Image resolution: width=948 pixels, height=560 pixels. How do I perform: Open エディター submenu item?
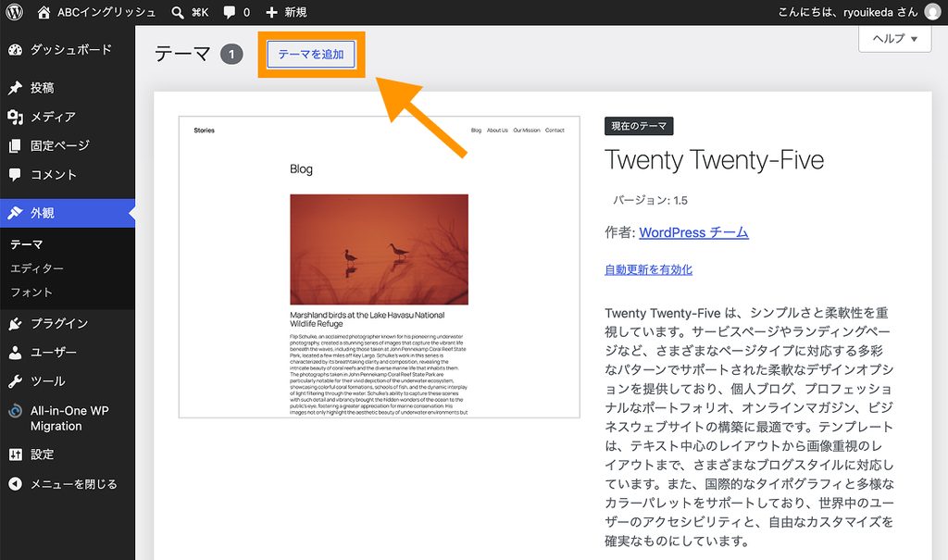tap(37, 268)
